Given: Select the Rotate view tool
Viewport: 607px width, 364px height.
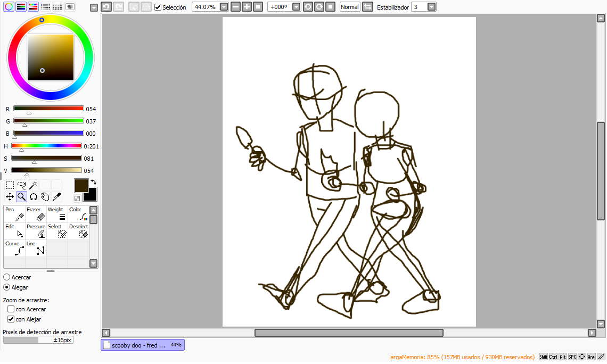Looking at the screenshot, I should click(34, 196).
